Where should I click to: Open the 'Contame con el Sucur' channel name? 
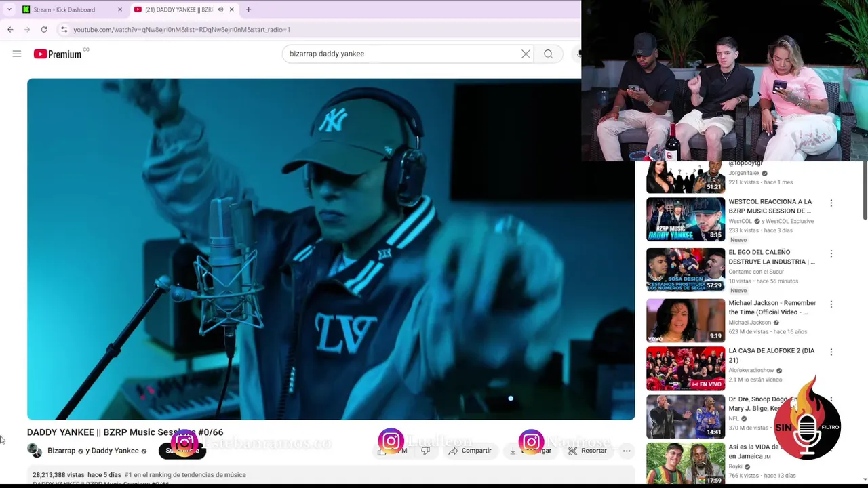[756, 272]
